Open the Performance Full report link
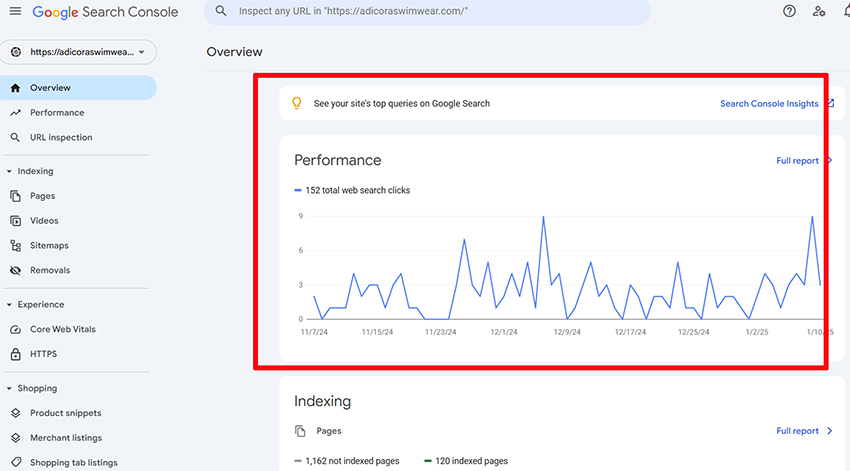 pyautogui.click(x=797, y=161)
